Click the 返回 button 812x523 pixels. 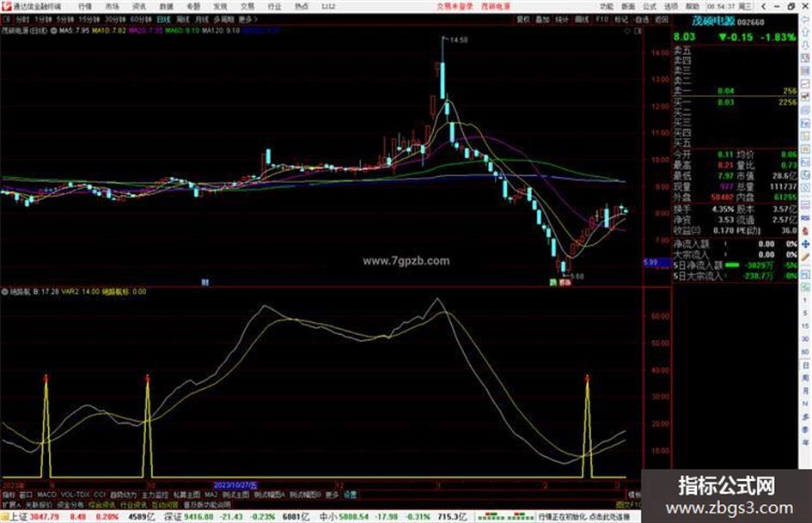click(662, 19)
